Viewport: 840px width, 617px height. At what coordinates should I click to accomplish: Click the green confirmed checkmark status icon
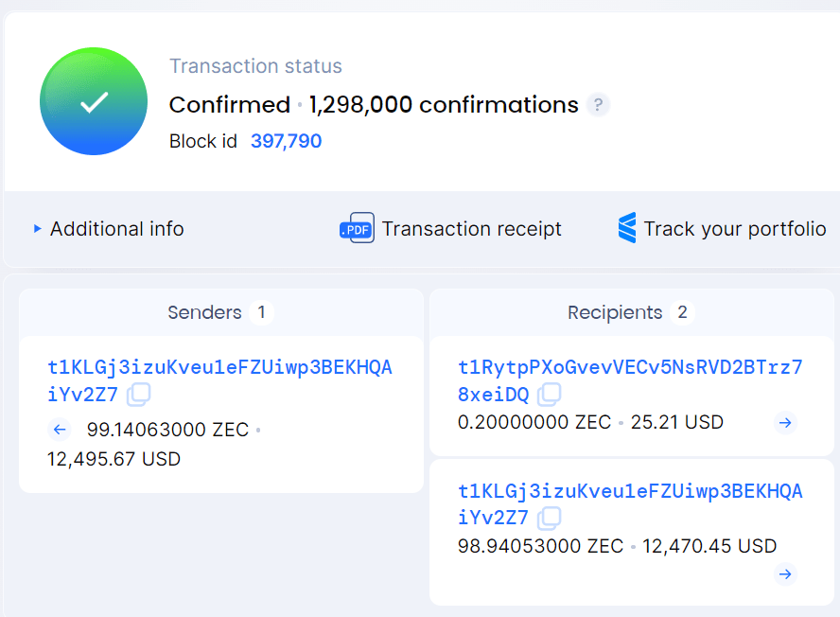tap(94, 101)
